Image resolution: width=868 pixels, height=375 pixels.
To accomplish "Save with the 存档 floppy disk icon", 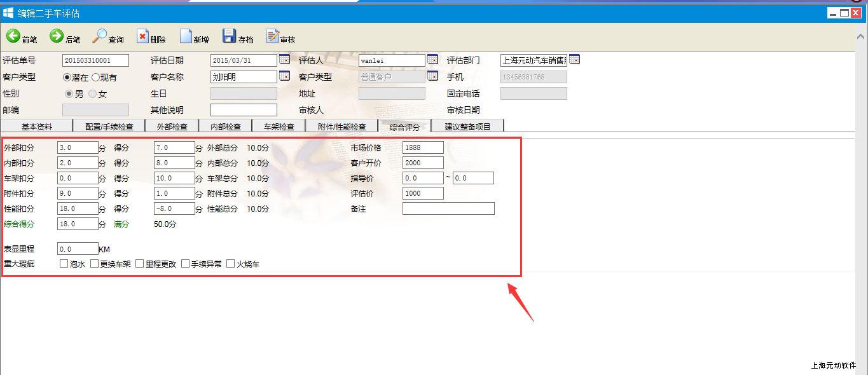I will 229,37.
